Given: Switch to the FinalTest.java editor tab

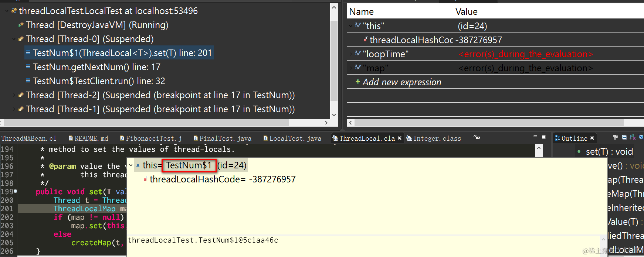Looking at the screenshot, I should tap(222, 138).
